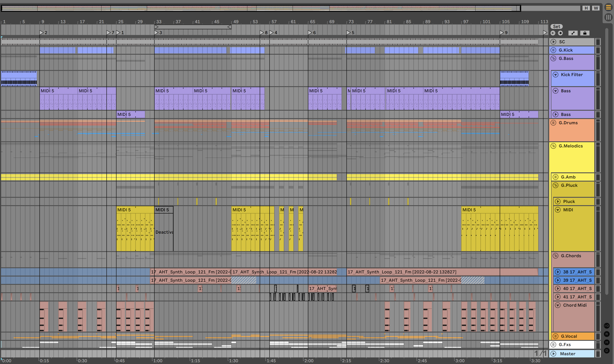Switch to Session view with vertical bars icon

608,17
